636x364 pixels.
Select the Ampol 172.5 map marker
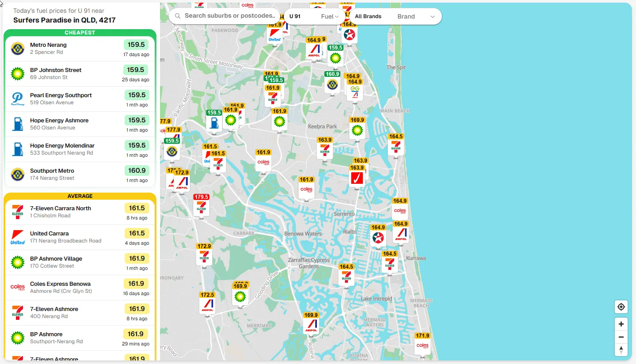pos(207,303)
